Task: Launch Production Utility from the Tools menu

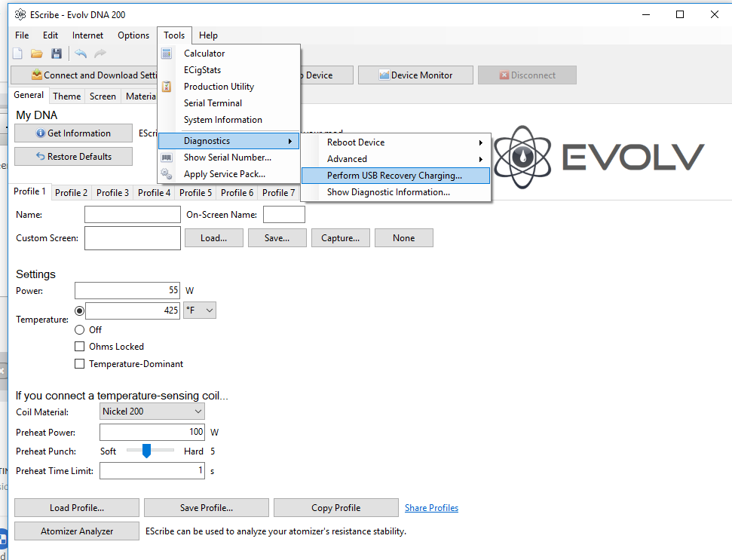Action: point(219,87)
